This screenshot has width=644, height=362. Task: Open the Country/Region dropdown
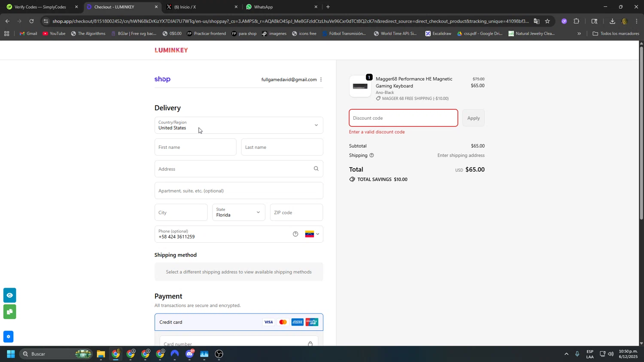(x=239, y=125)
